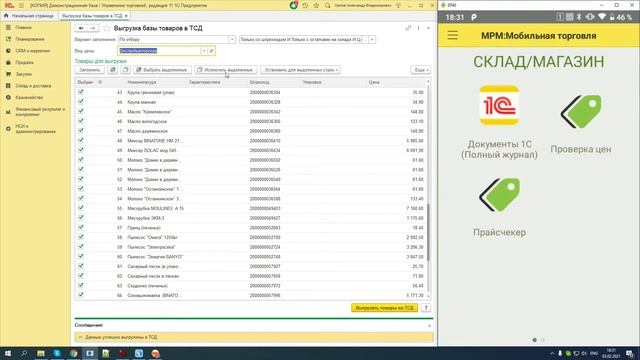Open Установить для выделенных строк dropdown
The width and height of the screenshot is (640, 360).
click(300, 70)
